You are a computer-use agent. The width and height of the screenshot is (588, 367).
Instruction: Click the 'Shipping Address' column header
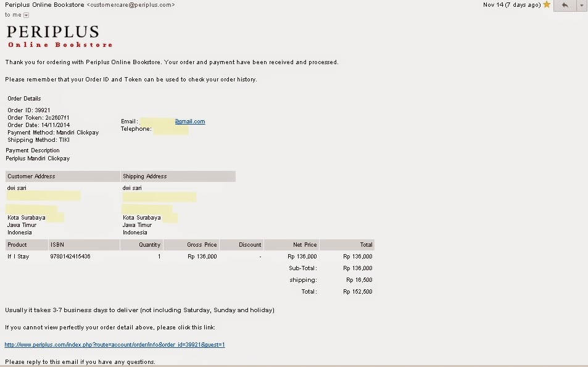coord(178,176)
